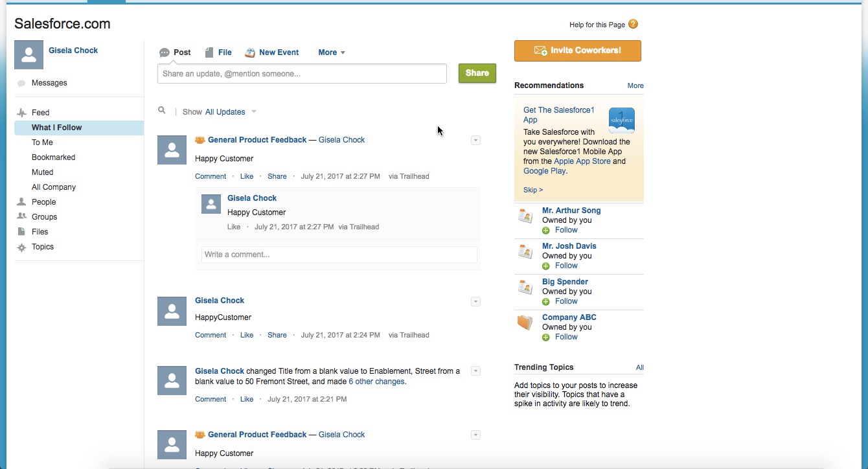The width and height of the screenshot is (868, 469).
Task: Click the Topics gear icon in sidebar
Action: pyautogui.click(x=21, y=247)
